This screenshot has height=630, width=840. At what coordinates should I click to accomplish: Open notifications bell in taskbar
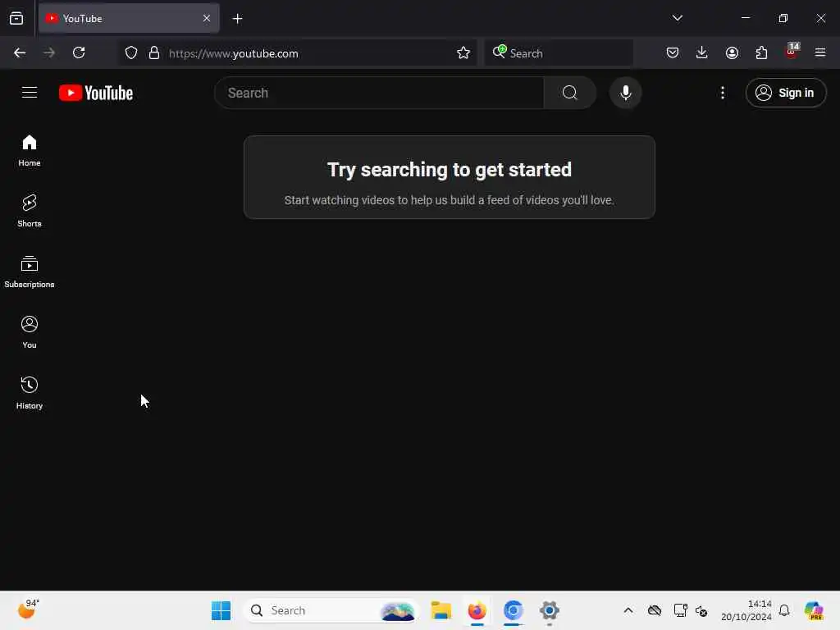click(784, 610)
